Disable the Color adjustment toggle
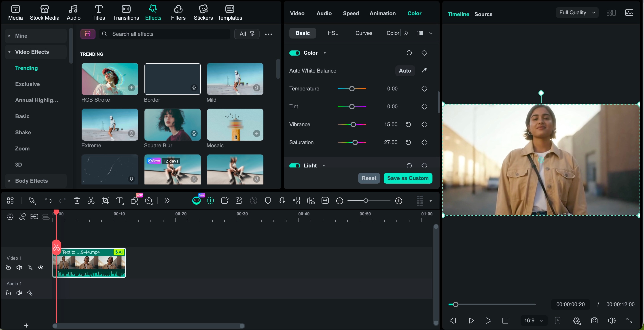This screenshot has width=644, height=330. 294,53
